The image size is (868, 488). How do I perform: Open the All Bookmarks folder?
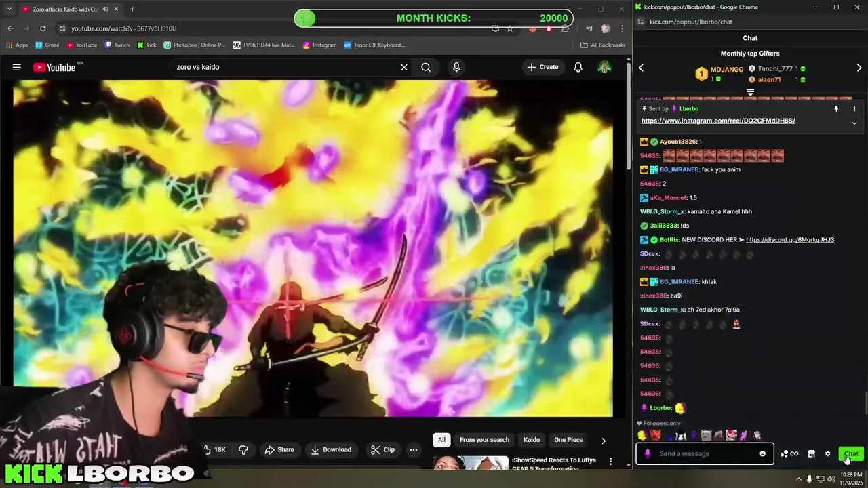[x=603, y=45]
